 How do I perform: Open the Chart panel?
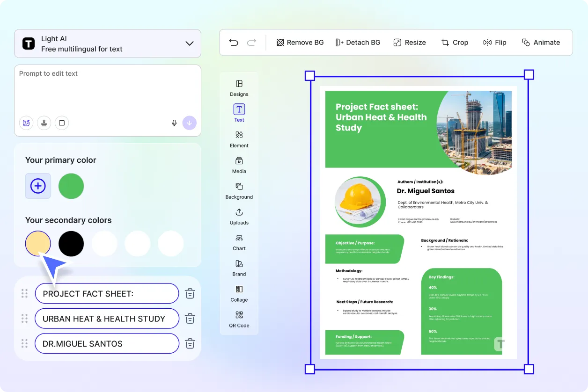point(239,242)
